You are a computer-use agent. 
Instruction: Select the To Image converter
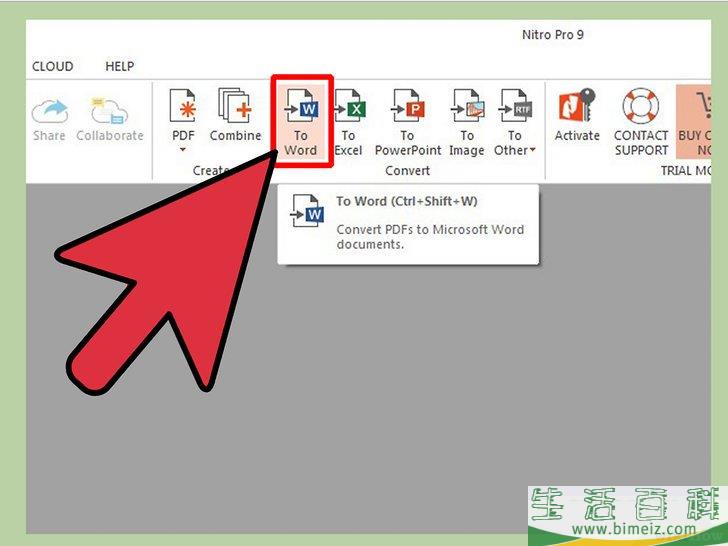[467, 123]
